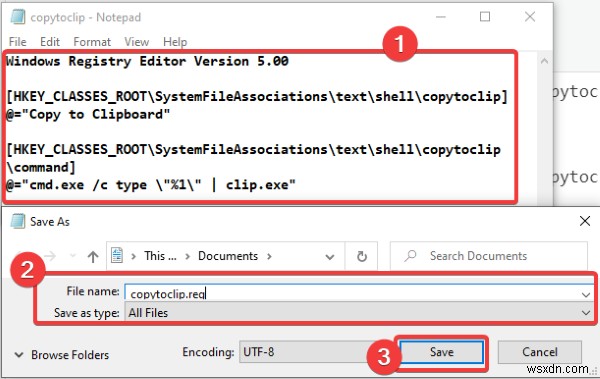
Task: Click the 'clip.exe' command line text
Action: 151,185
